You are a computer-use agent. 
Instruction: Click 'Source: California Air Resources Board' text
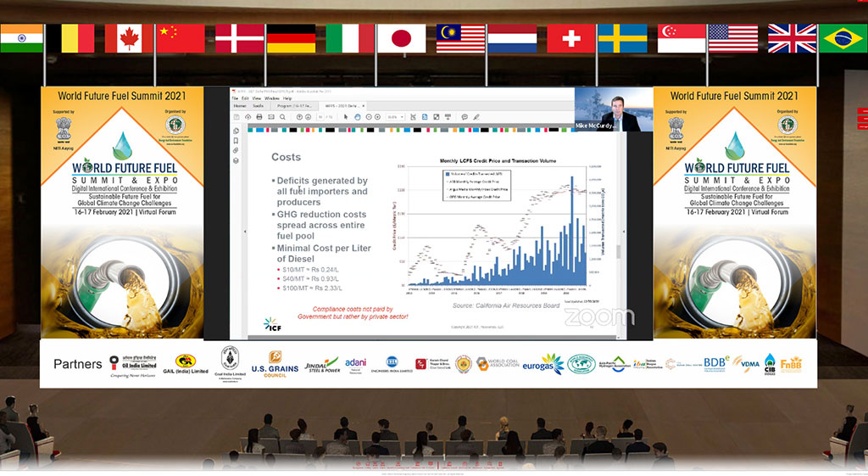506,305
